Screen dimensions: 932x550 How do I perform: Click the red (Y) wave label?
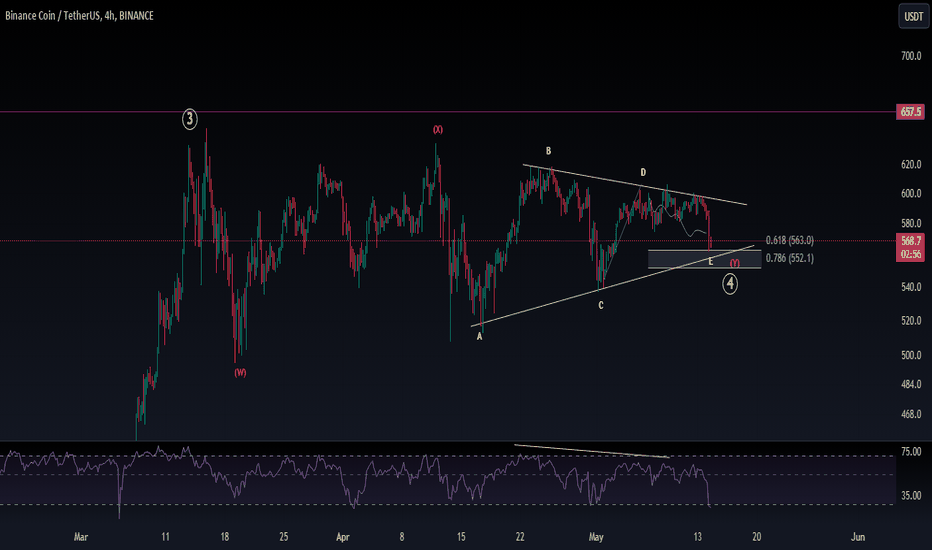coord(735,263)
